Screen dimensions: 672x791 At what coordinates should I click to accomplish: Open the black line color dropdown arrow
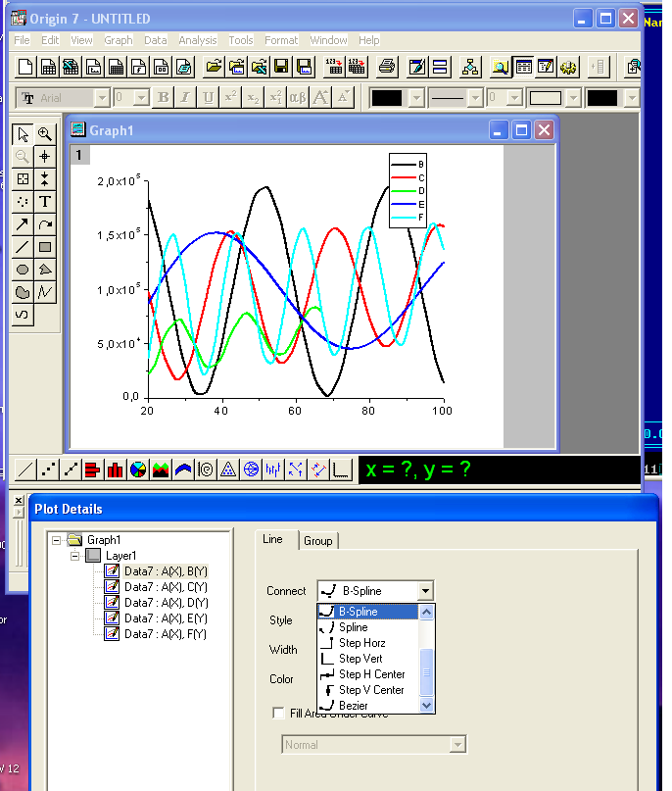pos(416,98)
